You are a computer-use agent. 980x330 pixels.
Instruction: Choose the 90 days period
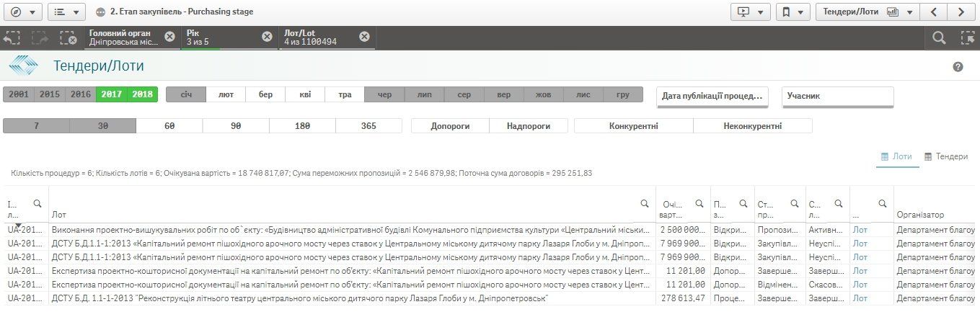coord(236,125)
